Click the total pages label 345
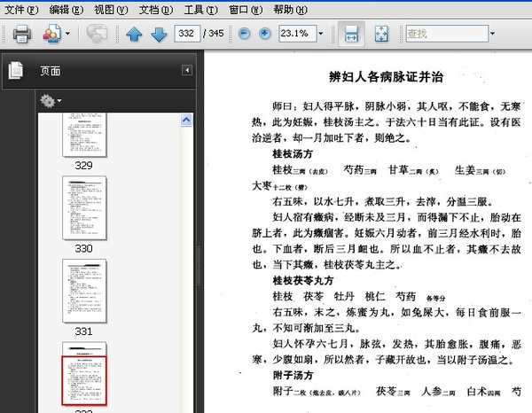The height and width of the screenshot is (413, 532). tap(216, 33)
